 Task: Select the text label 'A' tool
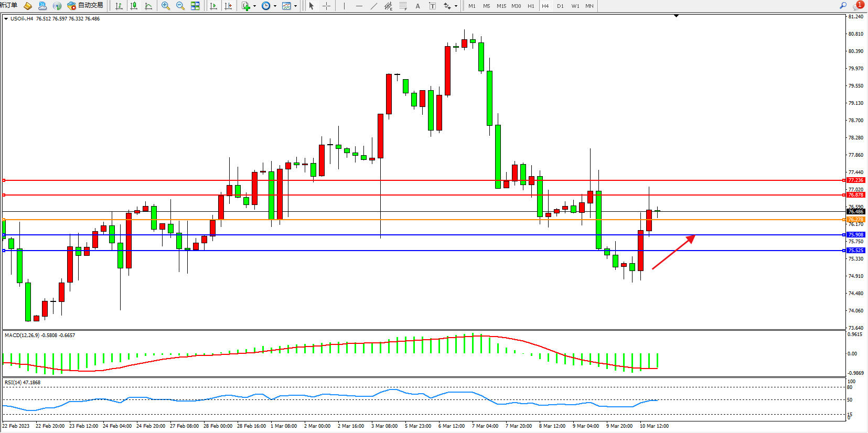click(417, 6)
